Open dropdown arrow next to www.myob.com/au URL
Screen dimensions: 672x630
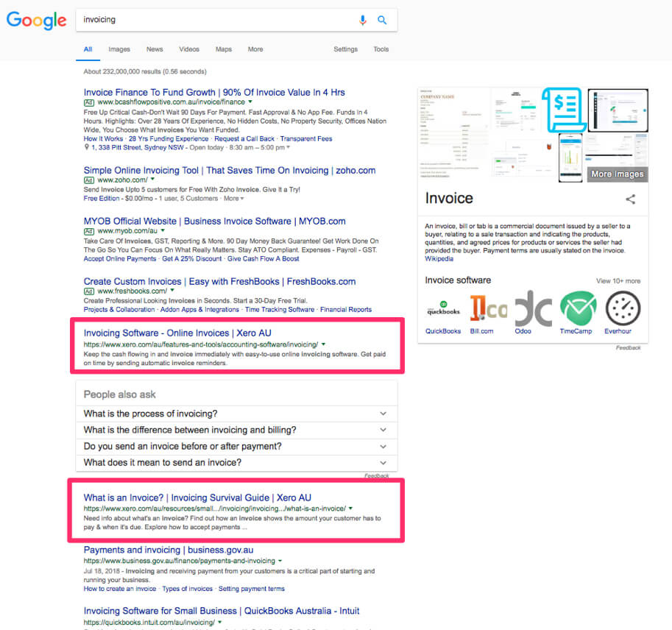click(163, 230)
